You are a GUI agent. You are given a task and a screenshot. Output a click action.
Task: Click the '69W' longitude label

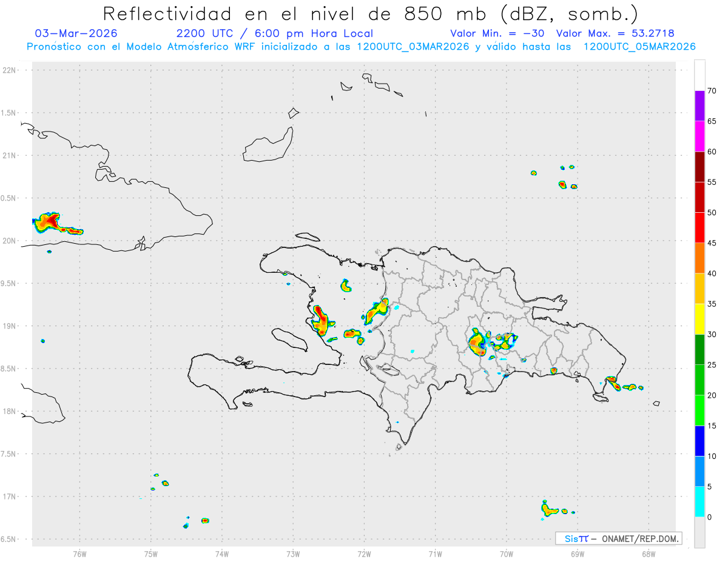point(577,554)
